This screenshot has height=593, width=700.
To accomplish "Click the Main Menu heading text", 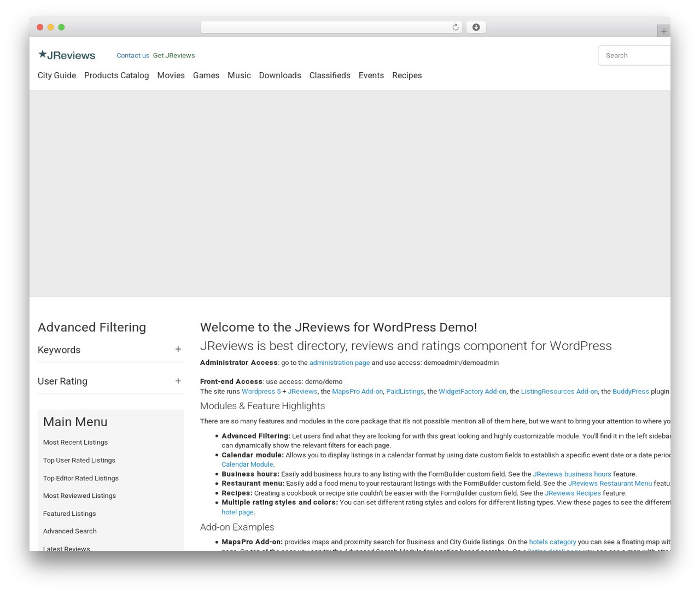I will point(75,422).
